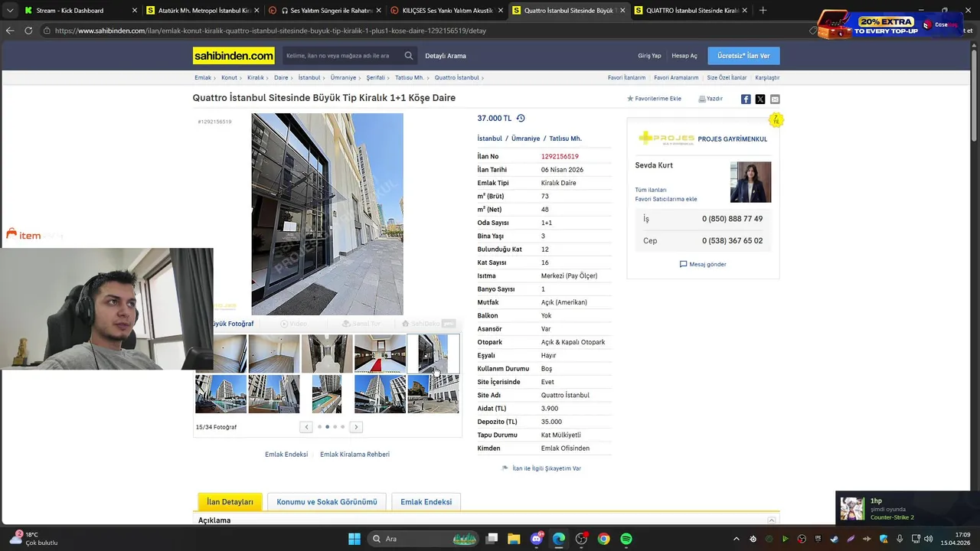The height and width of the screenshot is (551, 980).
Task: Select the dark marble corridor thumbnail
Action: (327, 354)
